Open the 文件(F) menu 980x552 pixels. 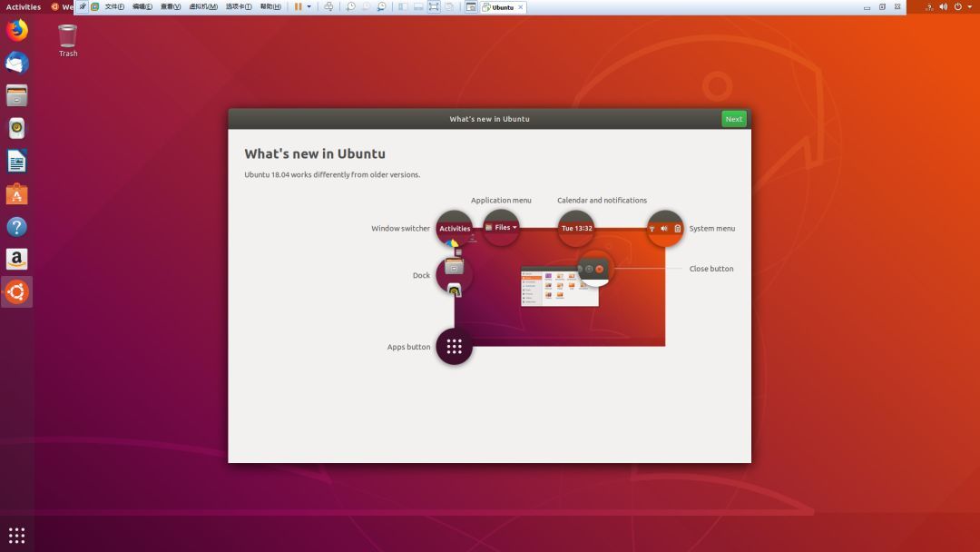click(114, 6)
